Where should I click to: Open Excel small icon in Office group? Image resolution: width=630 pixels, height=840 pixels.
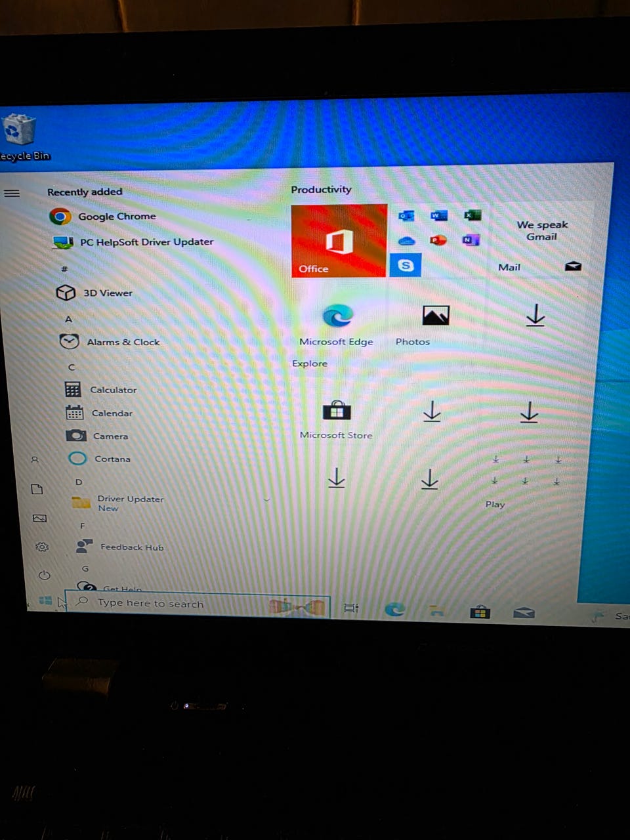click(x=472, y=215)
